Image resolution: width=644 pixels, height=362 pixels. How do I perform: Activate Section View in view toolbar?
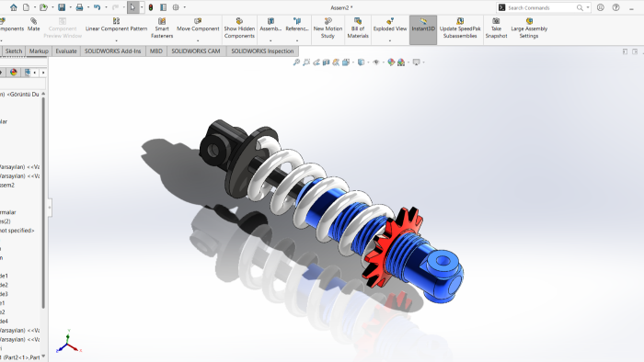(x=326, y=62)
